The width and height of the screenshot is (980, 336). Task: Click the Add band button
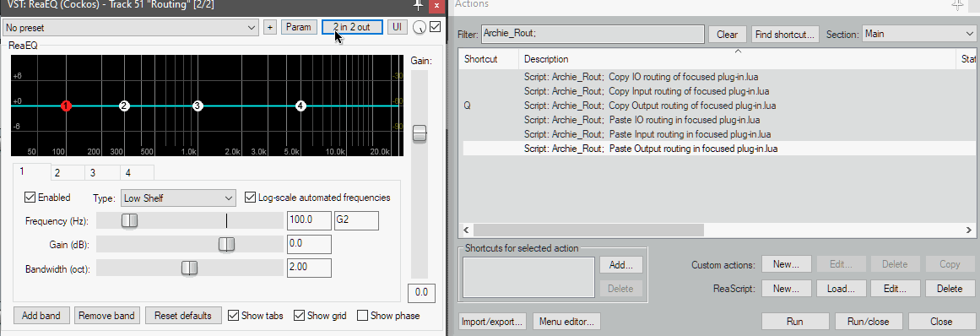[x=41, y=316]
